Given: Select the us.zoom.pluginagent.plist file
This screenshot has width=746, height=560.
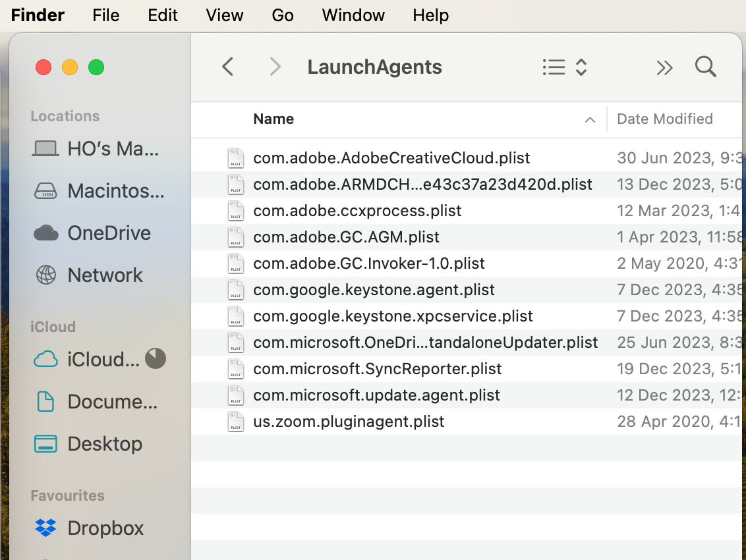Looking at the screenshot, I should coord(349,422).
